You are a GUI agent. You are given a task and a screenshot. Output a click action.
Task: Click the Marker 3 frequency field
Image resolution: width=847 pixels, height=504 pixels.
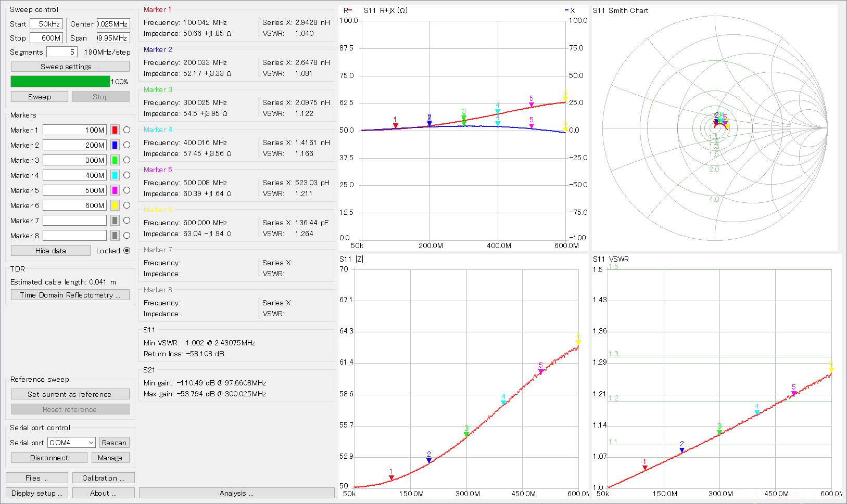click(74, 160)
